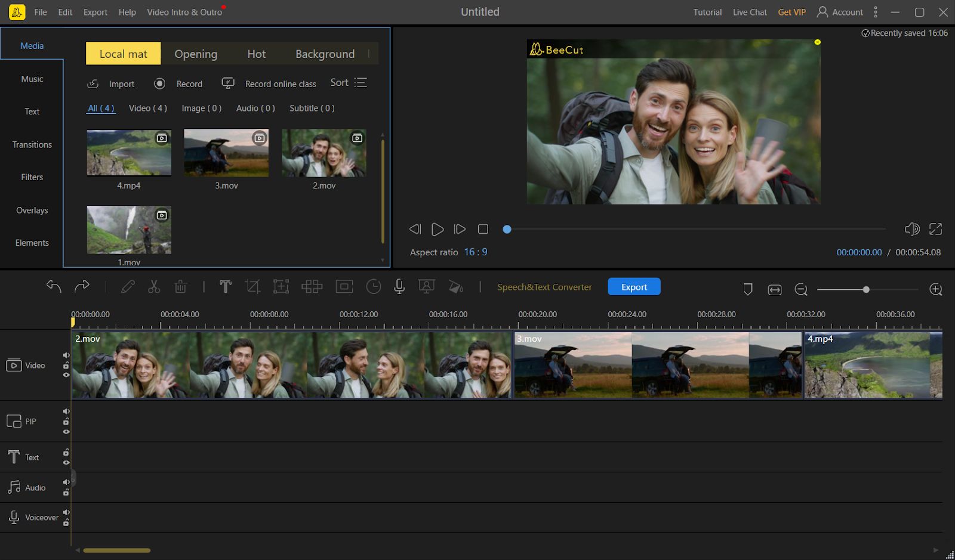The image size is (955, 560).
Task: Click the Redo arrow in timeline toolbar
Action: point(82,287)
